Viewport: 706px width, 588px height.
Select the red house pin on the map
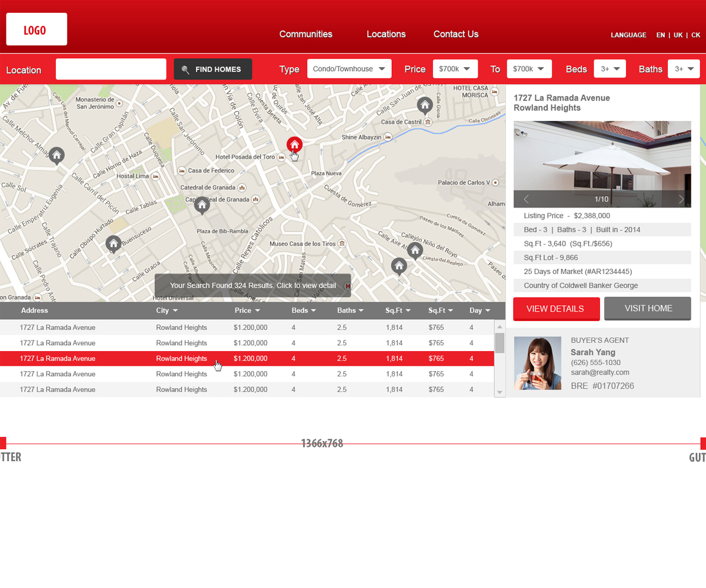click(x=294, y=144)
